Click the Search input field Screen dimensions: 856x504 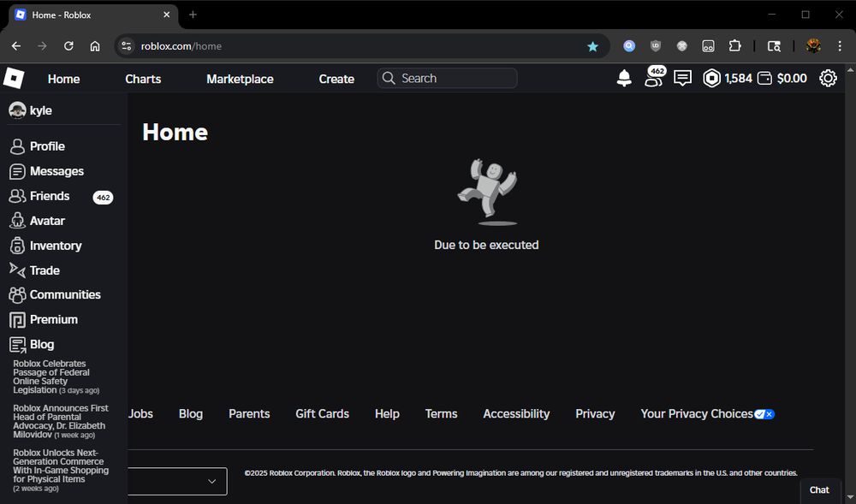click(447, 78)
